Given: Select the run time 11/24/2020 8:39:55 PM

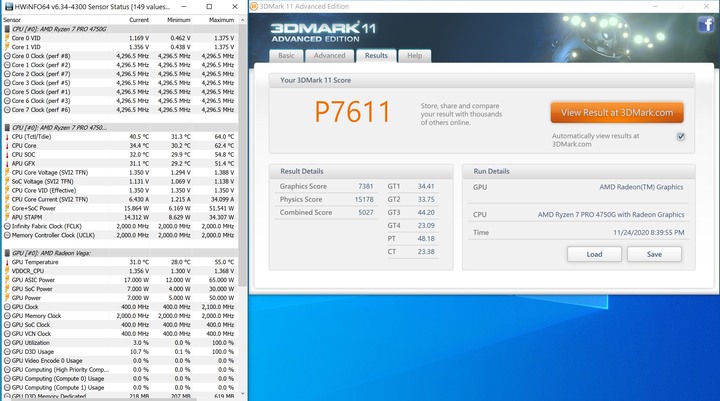Looking at the screenshot, I should pos(648,232).
